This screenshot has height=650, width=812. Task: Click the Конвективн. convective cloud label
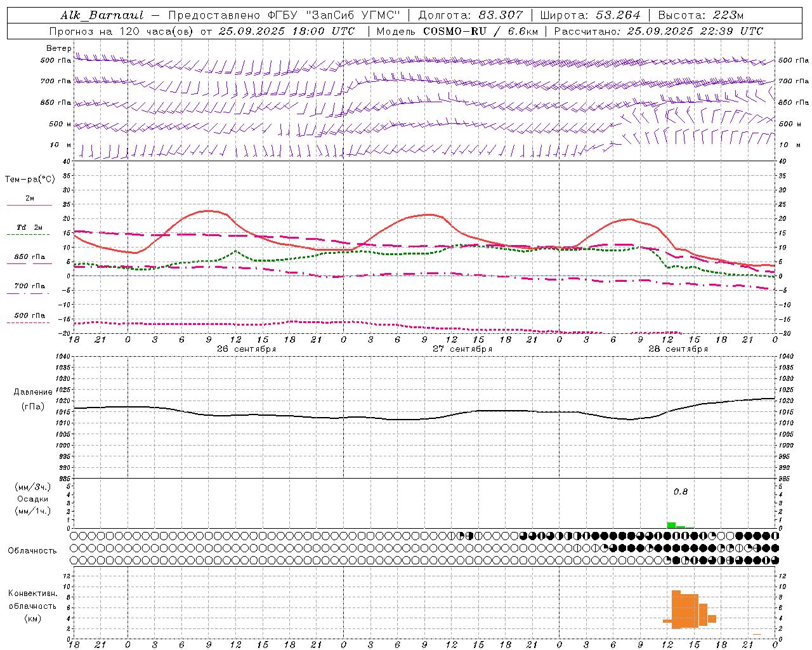click(33, 594)
